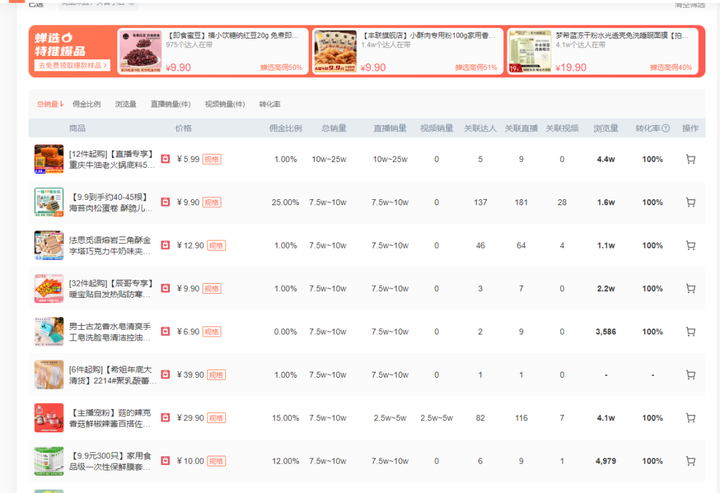Open 规格 tag for the ¥12.90 item
720x493 pixels.
tap(216, 246)
